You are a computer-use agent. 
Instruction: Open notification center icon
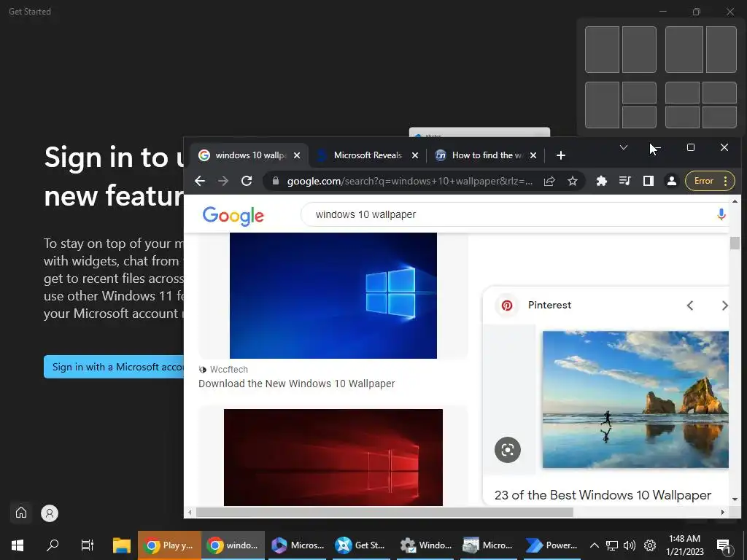pyautogui.click(x=724, y=545)
